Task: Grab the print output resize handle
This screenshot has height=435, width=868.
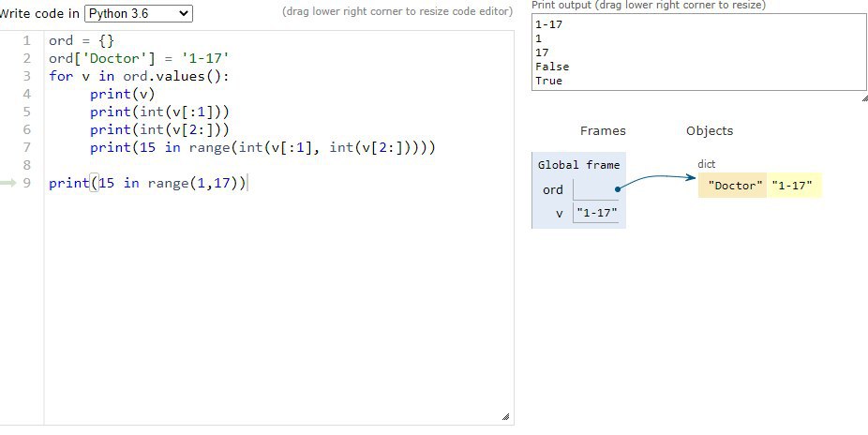Action: point(864,97)
